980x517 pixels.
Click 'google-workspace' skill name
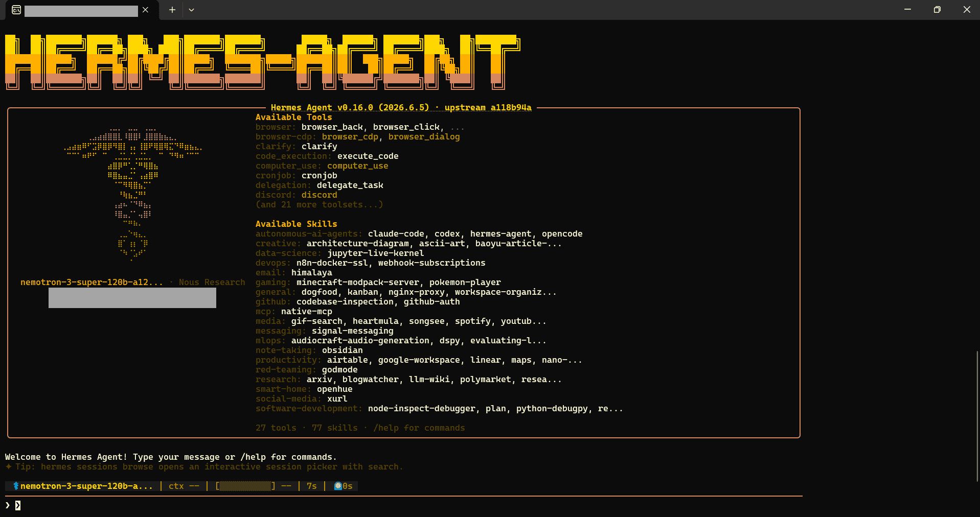[x=419, y=360]
